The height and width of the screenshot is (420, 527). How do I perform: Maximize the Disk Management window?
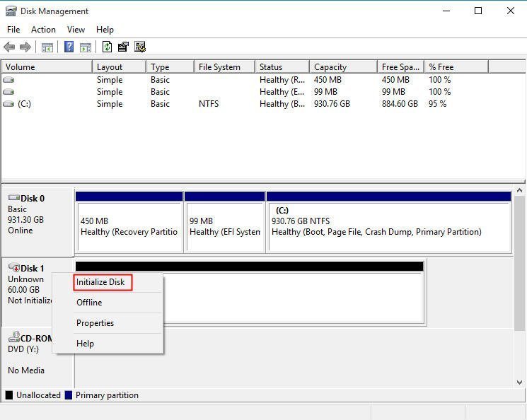(478, 11)
